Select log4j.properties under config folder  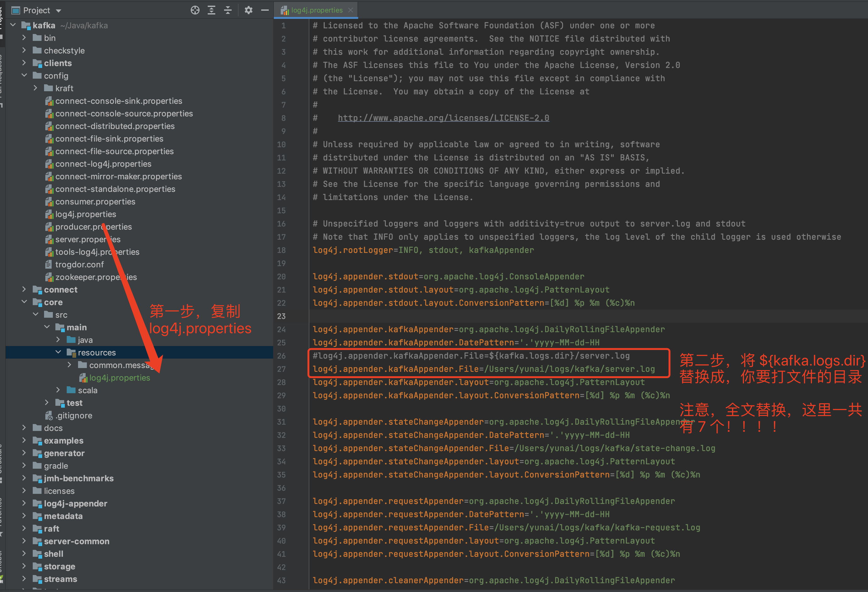pyautogui.click(x=86, y=214)
